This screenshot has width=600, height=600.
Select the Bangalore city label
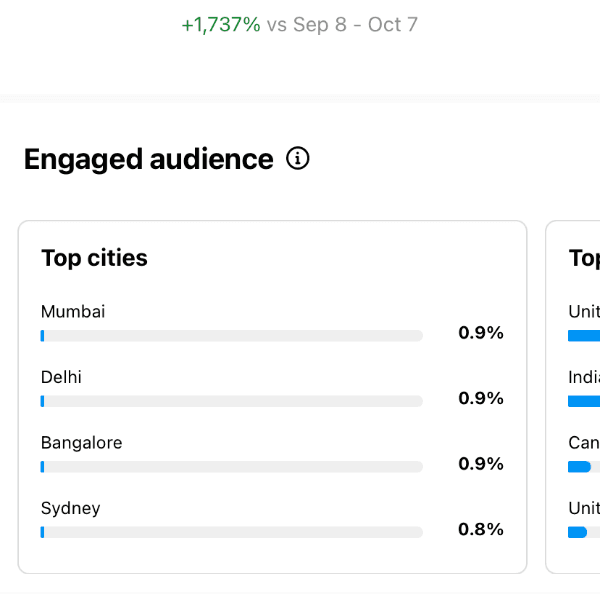81,443
